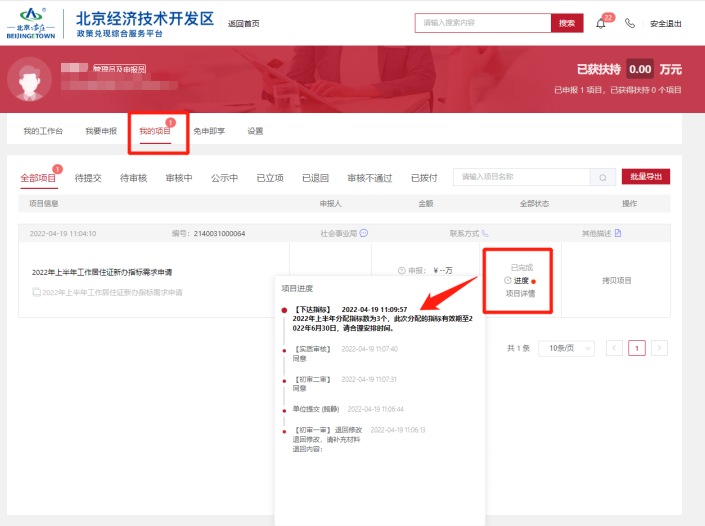The height and width of the screenshot is (526, 705).
Task: Go to previous page arrow
Action: coord(614,348)
